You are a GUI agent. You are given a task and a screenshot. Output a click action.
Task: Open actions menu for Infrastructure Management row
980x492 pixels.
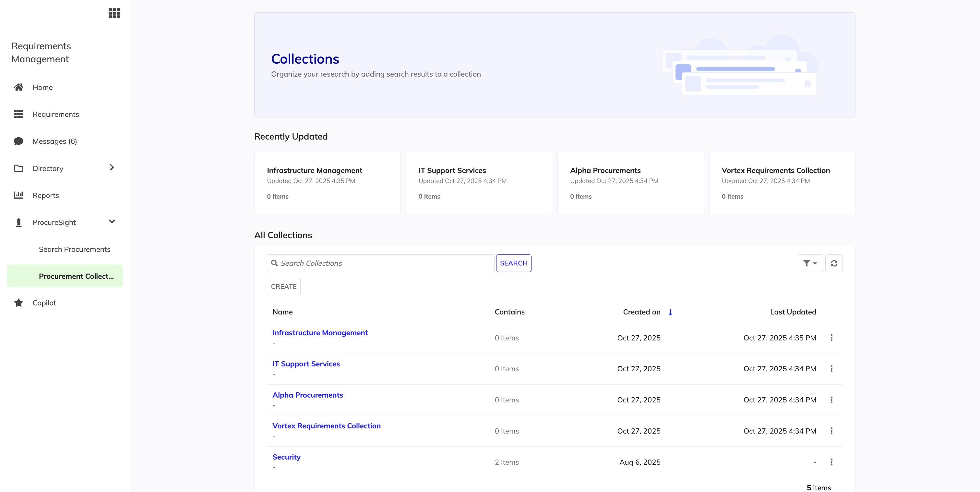click(831, 338)
